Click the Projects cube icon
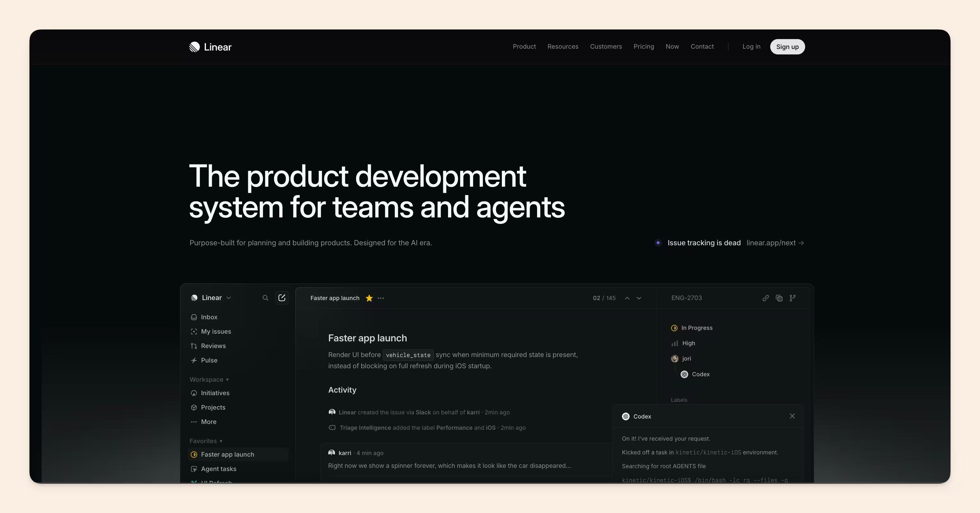The width and height of the screenshot is (980, 513). [194, 408]
